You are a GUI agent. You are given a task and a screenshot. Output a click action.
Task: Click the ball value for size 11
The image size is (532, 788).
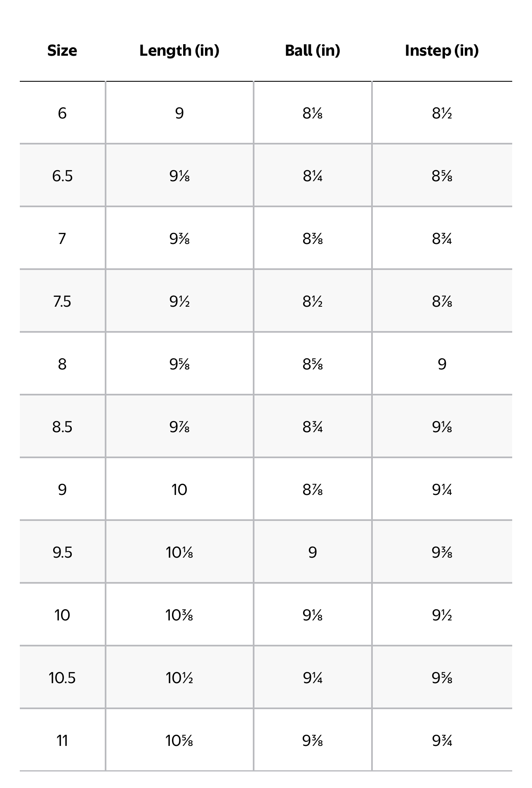(x=313, y=741)
